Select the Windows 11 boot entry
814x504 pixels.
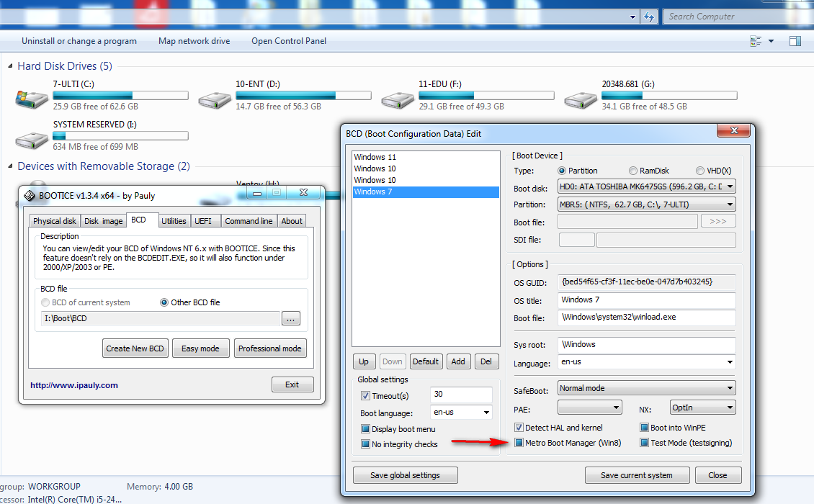[425, 157]
